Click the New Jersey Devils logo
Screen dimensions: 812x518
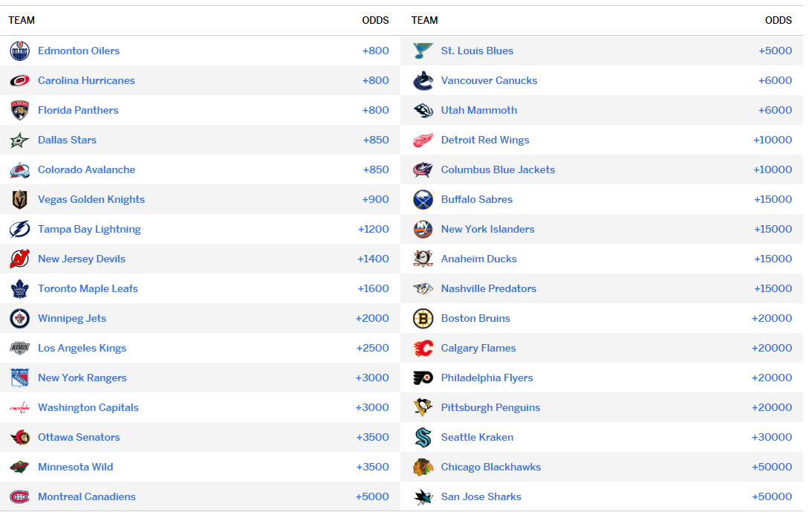[x=19, y=259]
